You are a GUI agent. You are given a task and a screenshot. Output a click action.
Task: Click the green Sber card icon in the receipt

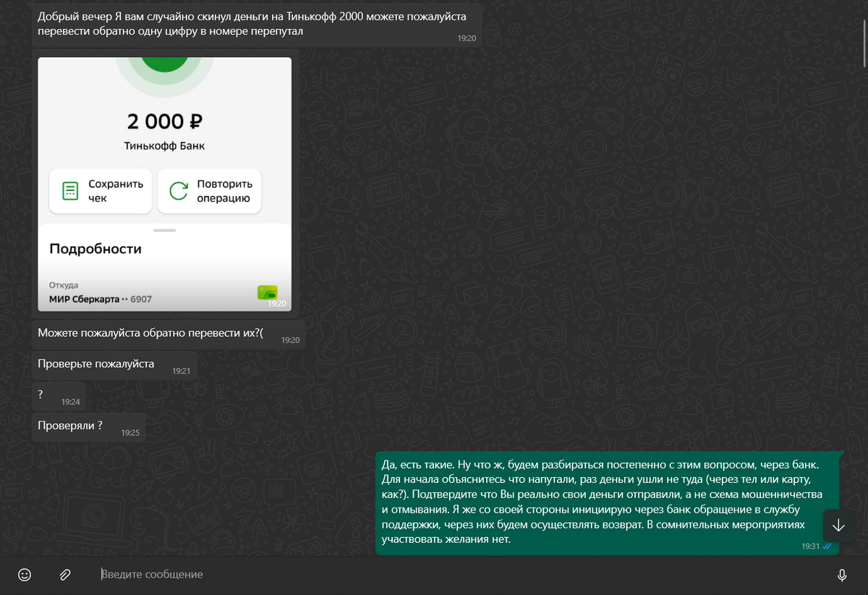268,293
